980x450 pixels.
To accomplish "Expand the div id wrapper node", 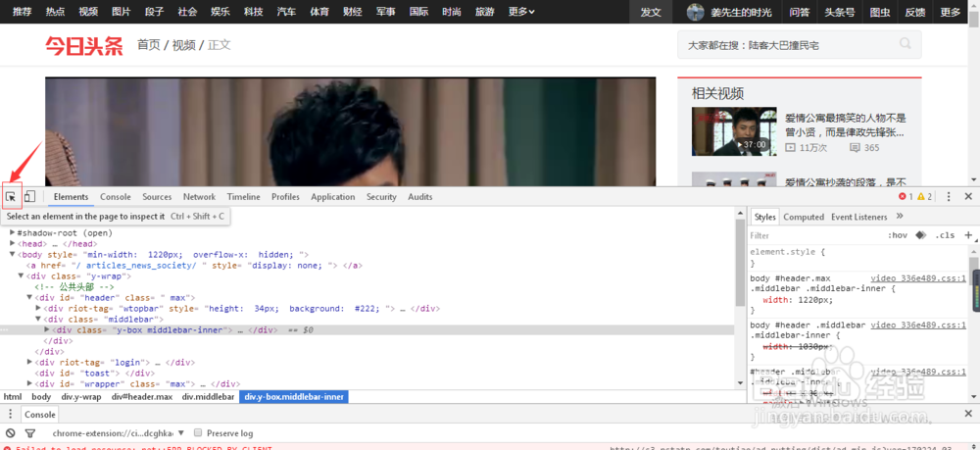I will pos(29,383).
